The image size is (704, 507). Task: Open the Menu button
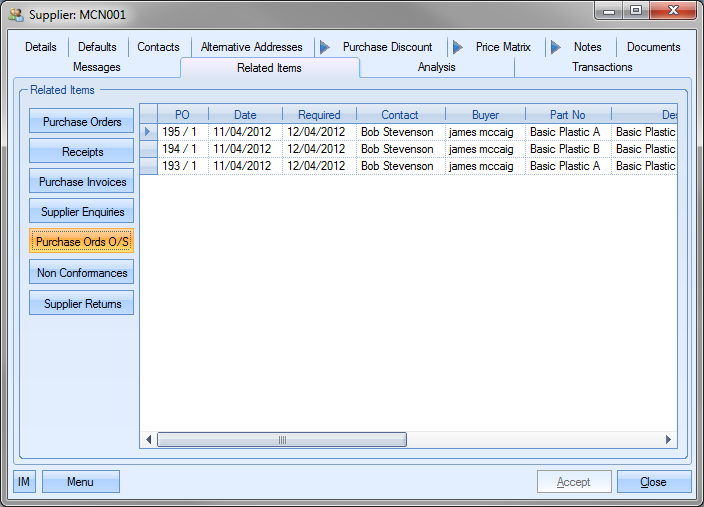tap(80, 482)
